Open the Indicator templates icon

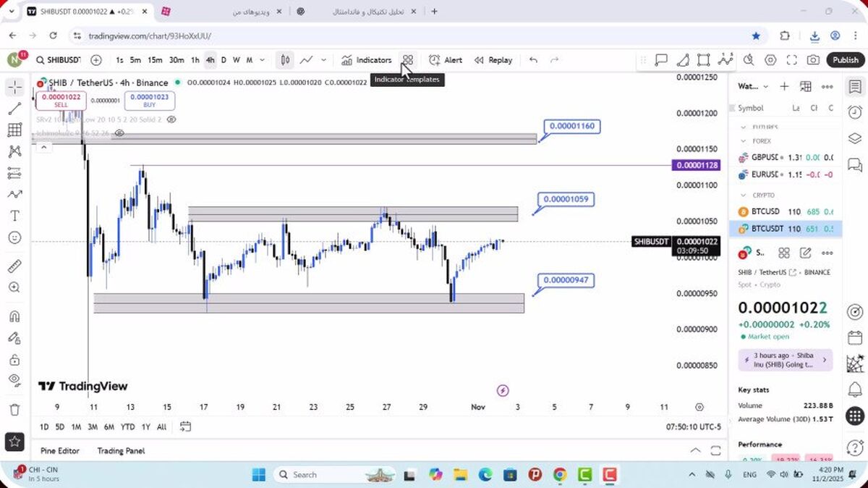408,60
